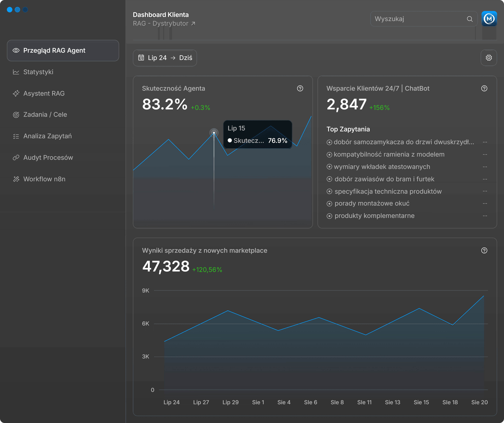Viewport: 504px width, 423px height.
Task: Click the search magnifier icon
Action: tap(470, 19)
